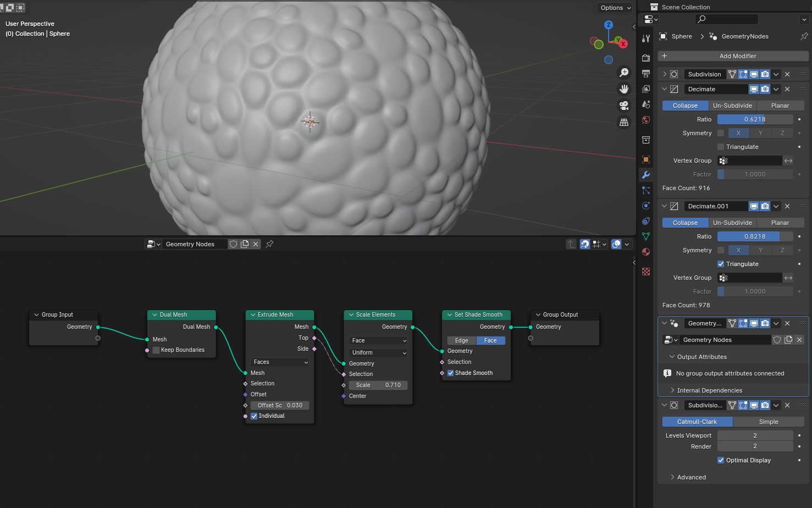Image resolution: width=812 pixels, height=508 pixels.
Task: Click the viewport zoom magnifier icon
Action: 624,73
